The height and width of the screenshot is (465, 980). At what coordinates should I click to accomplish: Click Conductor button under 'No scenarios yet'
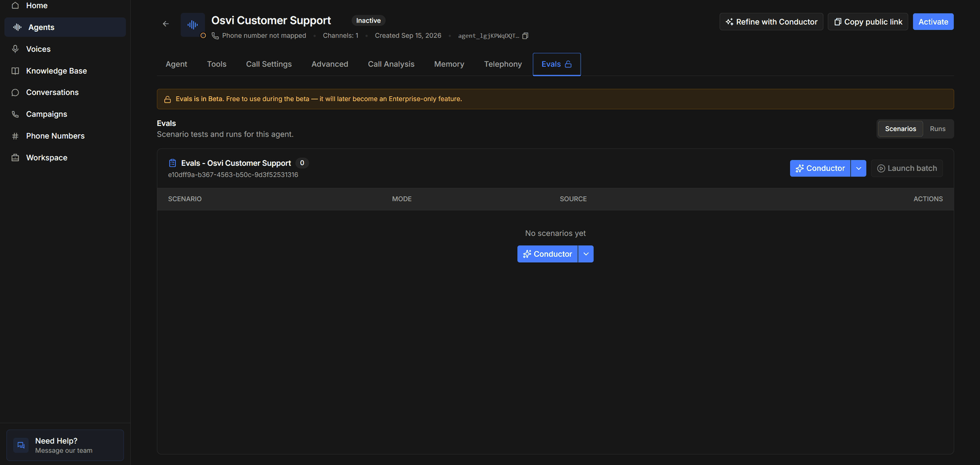(548, 254)
